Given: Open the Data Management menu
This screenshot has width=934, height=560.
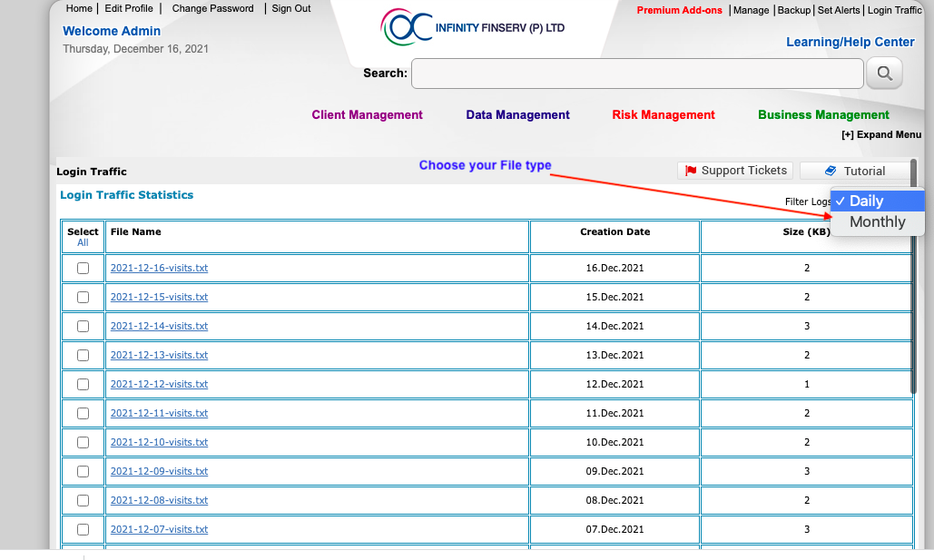Looking at the screenshot, I should pos(517,115).
